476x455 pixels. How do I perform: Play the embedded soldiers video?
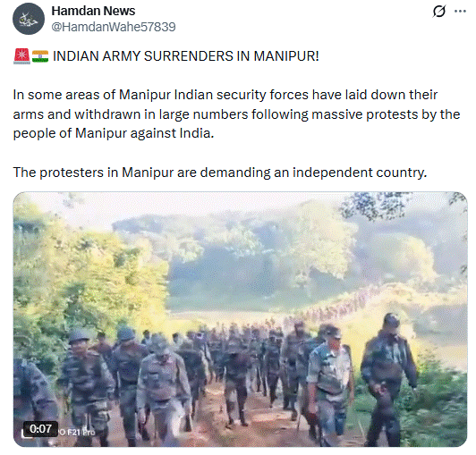coord(240,319)
